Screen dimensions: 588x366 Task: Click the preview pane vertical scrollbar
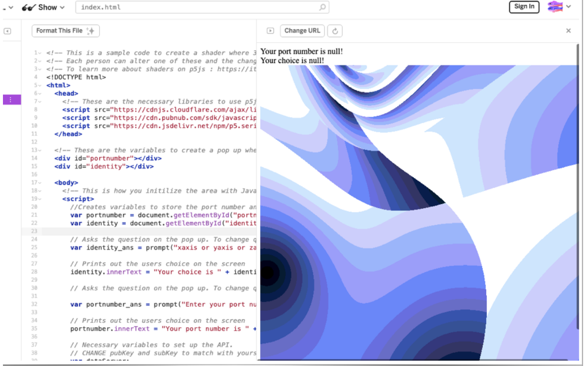click(578, 186)
